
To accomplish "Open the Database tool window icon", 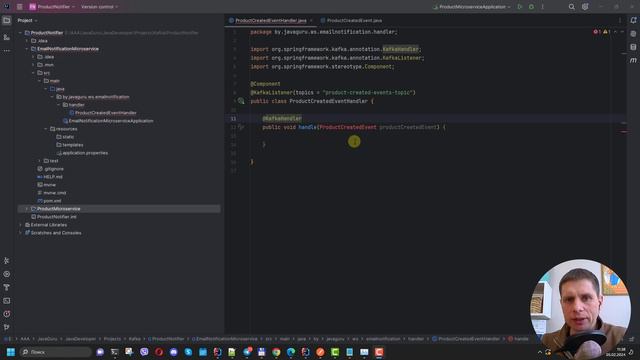I will [x=633, y=47].
